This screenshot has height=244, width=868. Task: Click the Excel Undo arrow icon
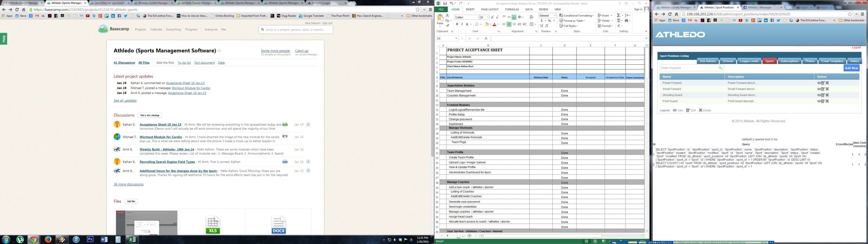tap(452, 3)
